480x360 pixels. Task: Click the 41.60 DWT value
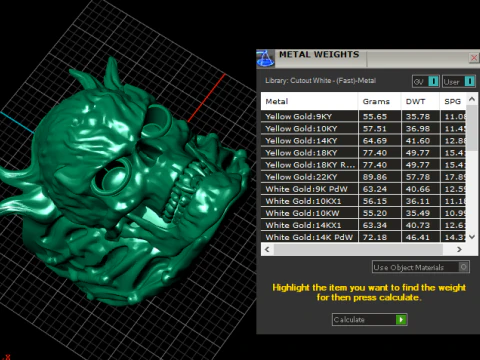(418, 141)
